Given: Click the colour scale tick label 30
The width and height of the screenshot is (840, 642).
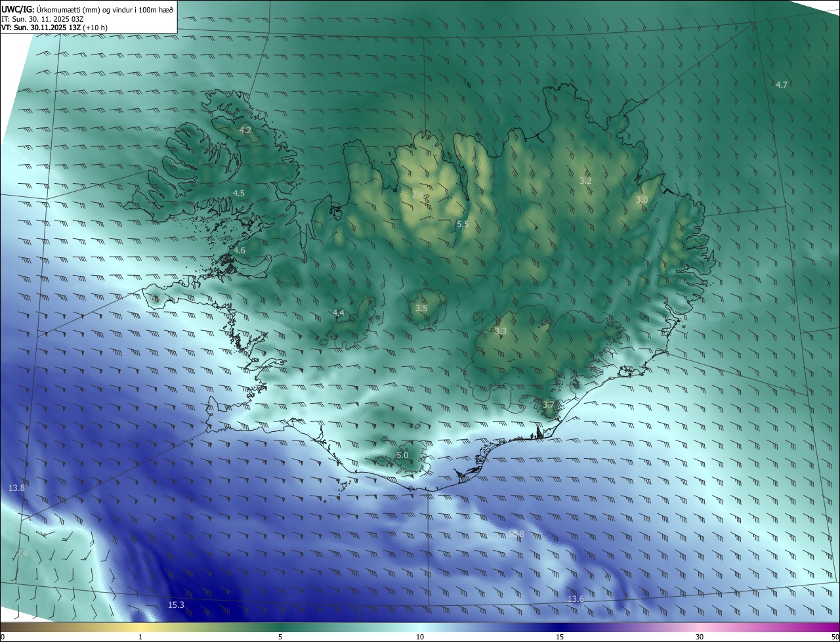Looking at the screenshot, I should pyautogui.click(x=700, y=637).
